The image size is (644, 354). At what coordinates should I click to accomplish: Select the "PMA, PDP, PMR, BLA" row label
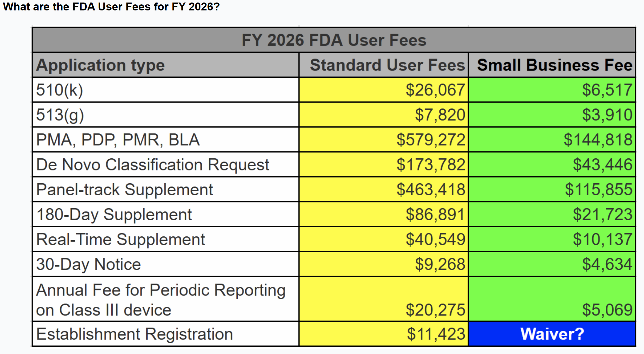pyautogui.click(x=118, y=140)
